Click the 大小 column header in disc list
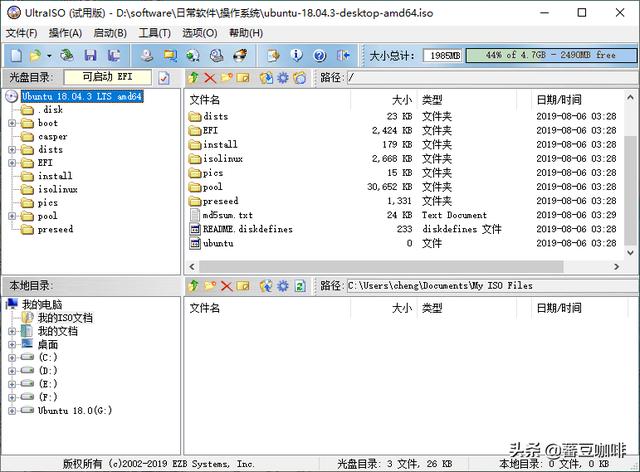640x472 pixels. (x=384, y=100)
